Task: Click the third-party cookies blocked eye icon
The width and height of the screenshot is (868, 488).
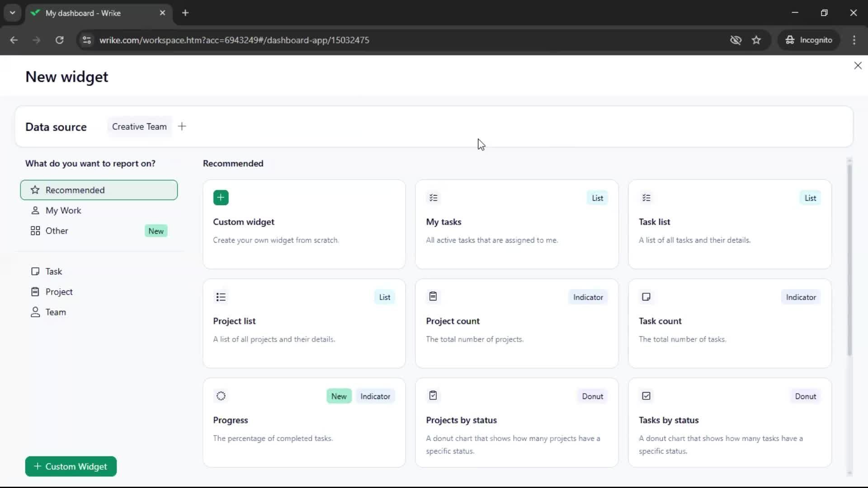Action: (x=736, y=40)
